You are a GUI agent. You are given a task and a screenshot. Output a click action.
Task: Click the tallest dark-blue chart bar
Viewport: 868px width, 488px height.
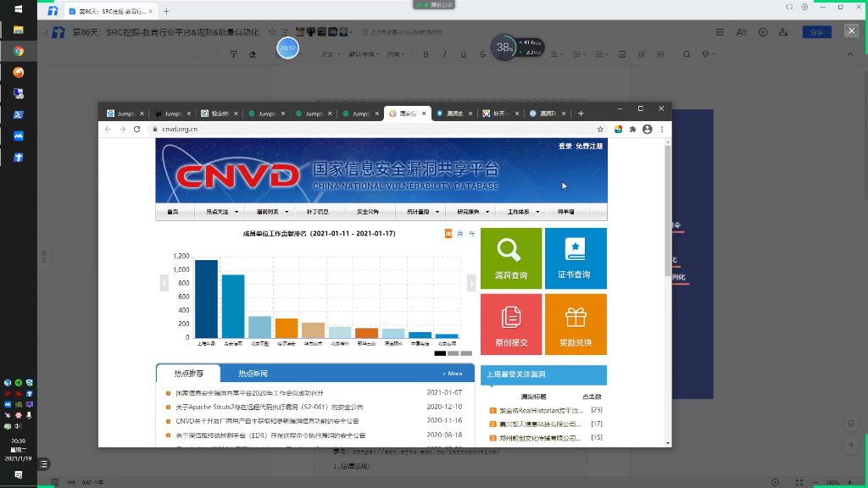[x=207, y=299]
